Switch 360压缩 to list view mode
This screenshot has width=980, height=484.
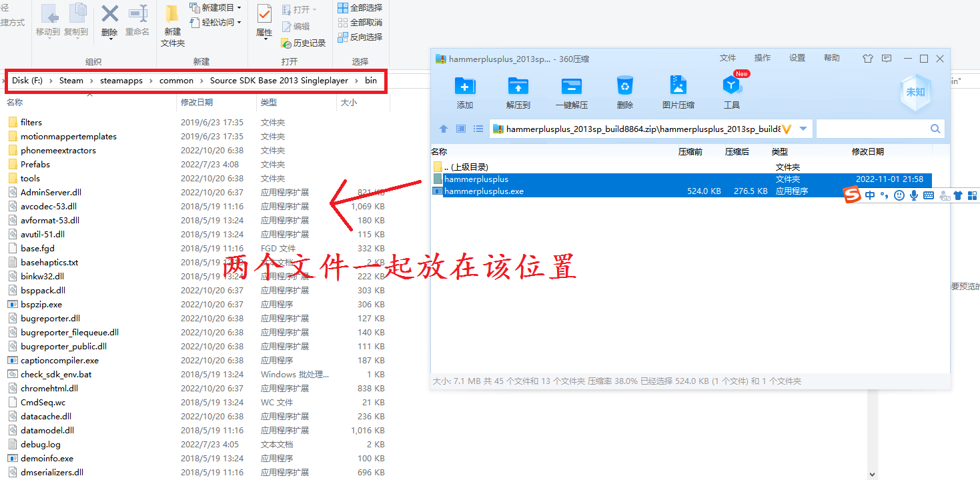pyautogui.click(x=478, y=129)
